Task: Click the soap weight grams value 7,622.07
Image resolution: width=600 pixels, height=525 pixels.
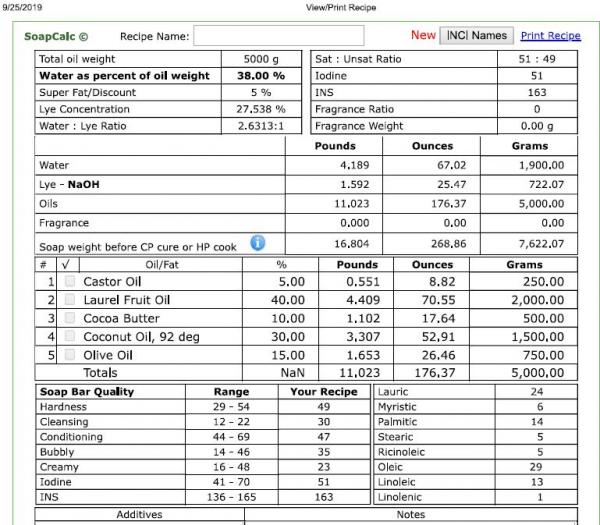Action: 541,244
